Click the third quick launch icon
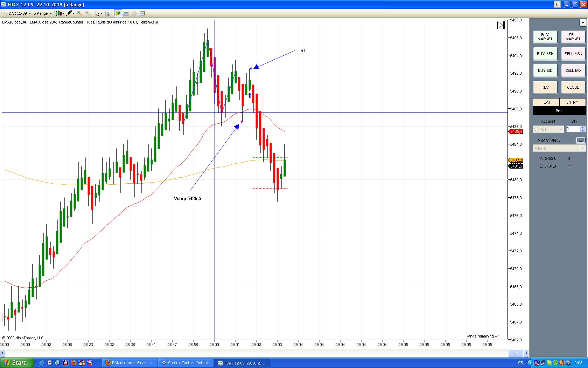 pos(57,363)
